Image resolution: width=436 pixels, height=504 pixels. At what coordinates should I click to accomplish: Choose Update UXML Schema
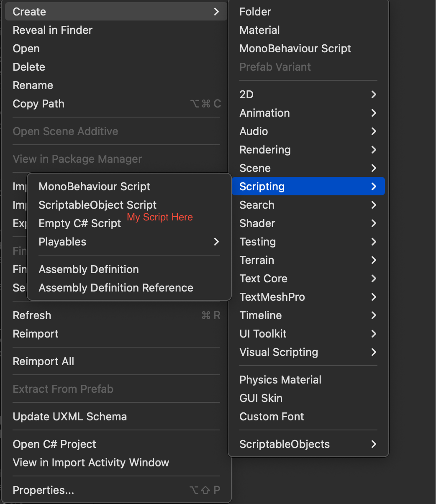pos(116,417)
